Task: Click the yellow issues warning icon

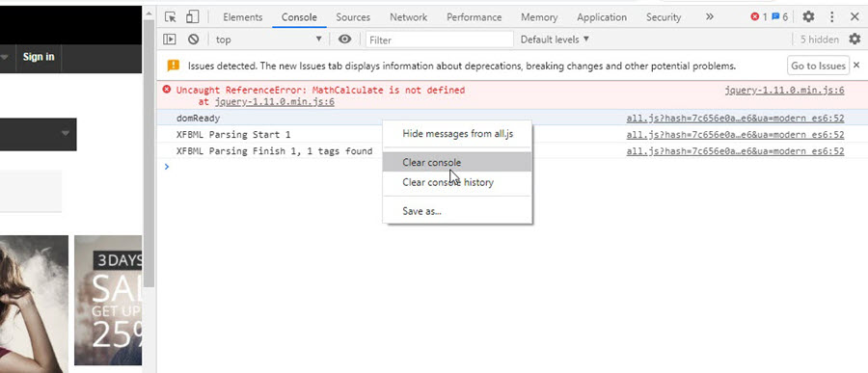Action: [x=174, y=66]
